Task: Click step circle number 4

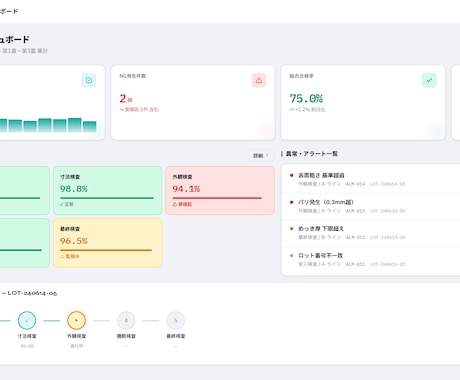Action: pos(126,320)
